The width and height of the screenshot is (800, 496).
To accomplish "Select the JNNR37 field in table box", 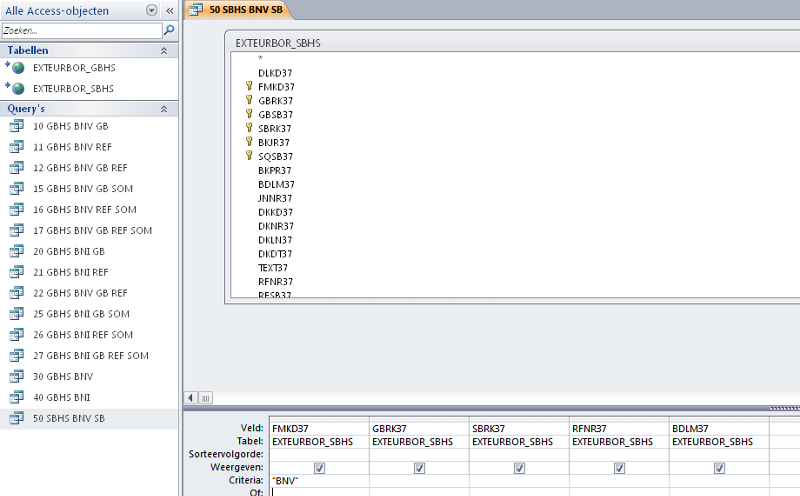I will pos(275,199).
